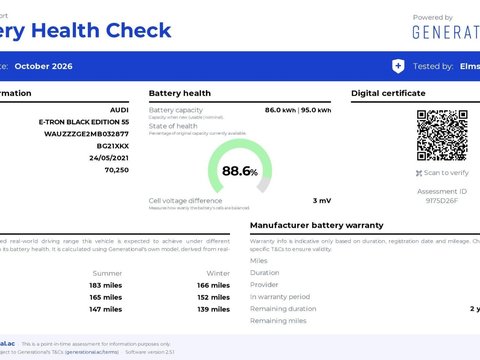The image size is (480, 360).
Task: Select the VIN WAUZZZGE2MB032877
Action: click(x=86, y=134)
